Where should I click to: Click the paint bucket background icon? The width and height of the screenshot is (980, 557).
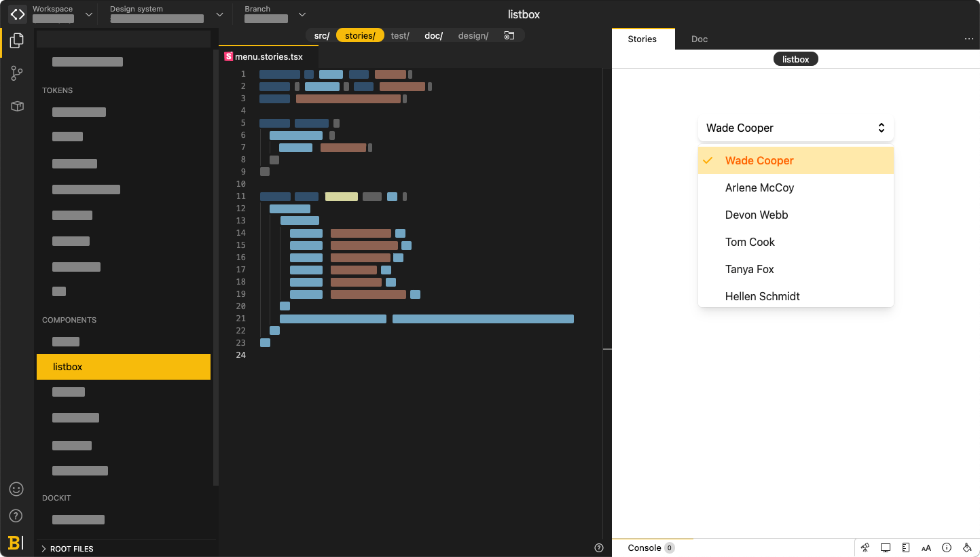tap(967, 547)
